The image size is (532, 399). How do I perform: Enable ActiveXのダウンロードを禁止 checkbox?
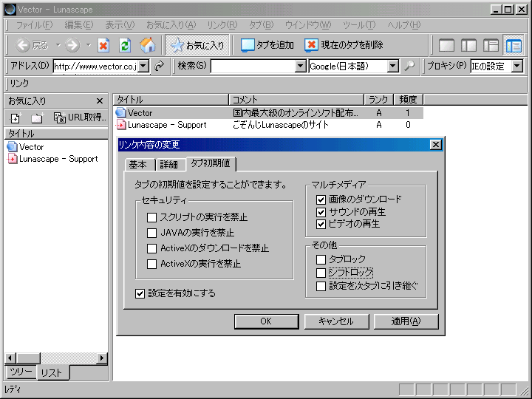[151, 248]
